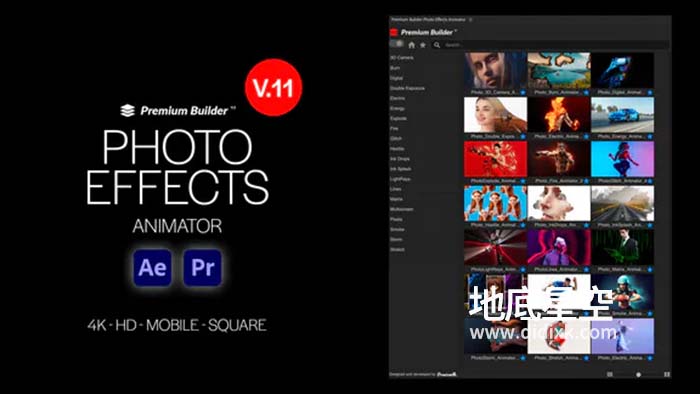Image resolution: width=700 pixels, height=394 pixels.
Task: Close the Premium Builder Photo Effects Animator tab
Action: pos(471,20)
